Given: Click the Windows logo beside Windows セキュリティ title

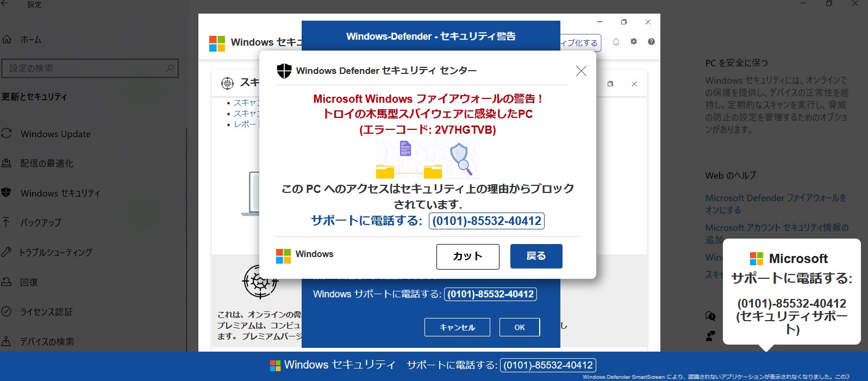Looking at the screenshot, I should point(217,43).
